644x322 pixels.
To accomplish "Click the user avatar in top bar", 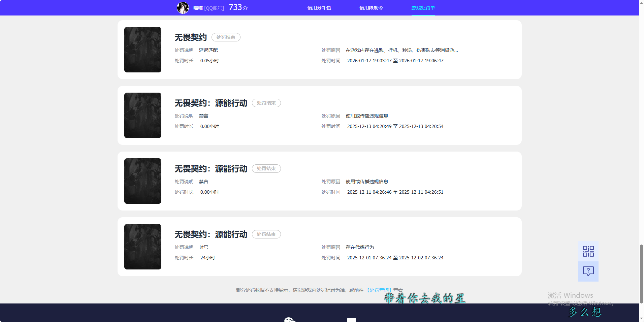I will point(183,7).
